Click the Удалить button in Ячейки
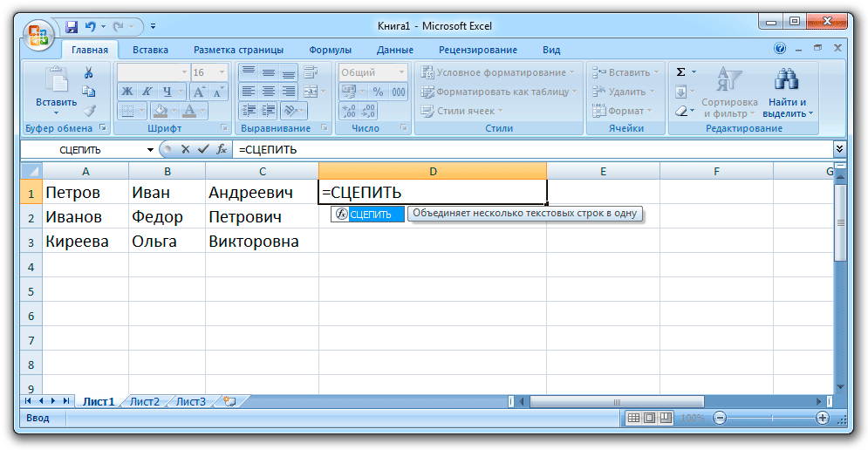This screenshot has height=450, width=868. click(x=624, y=92)
